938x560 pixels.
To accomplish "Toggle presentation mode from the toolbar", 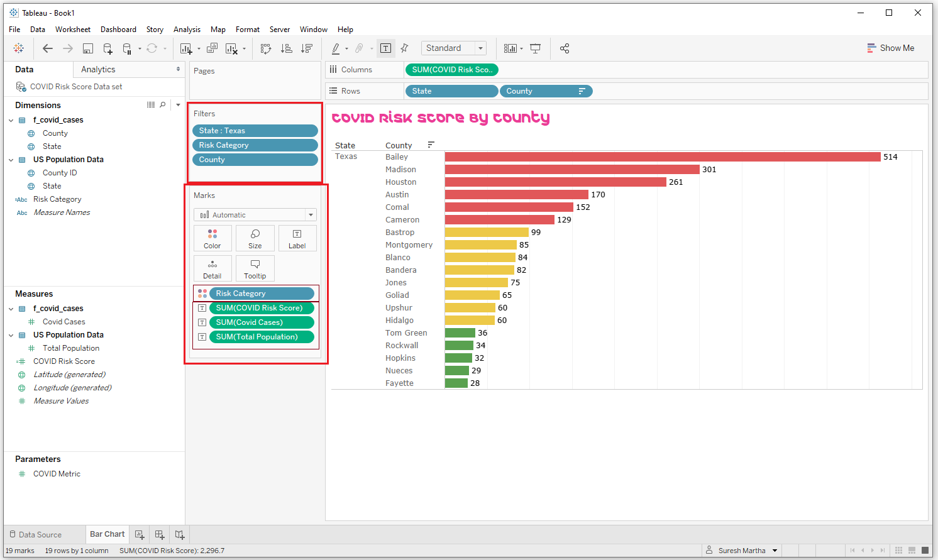I will [535, 48].
